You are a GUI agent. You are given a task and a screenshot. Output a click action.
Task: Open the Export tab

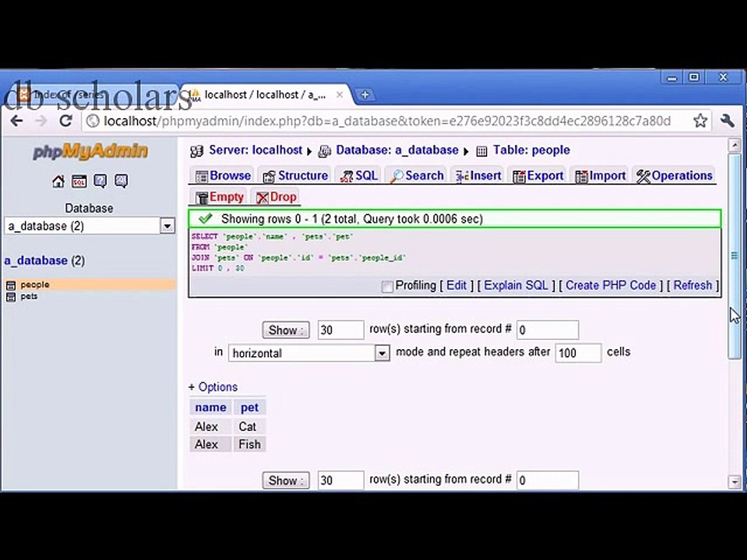click(x=538, y=176)
